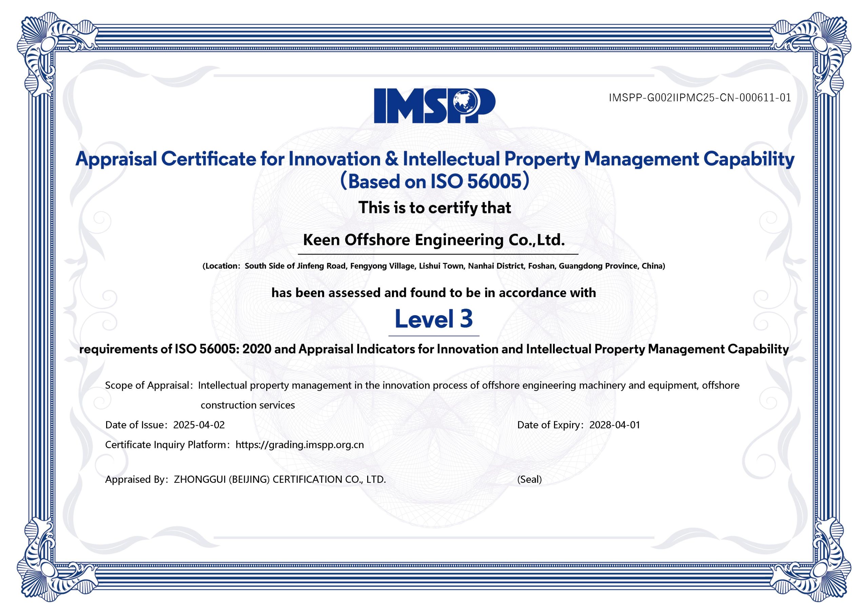Click the "Based on ISO 56005" subtitle
This screenshot has width=868, height=614.
click(434, 181)
